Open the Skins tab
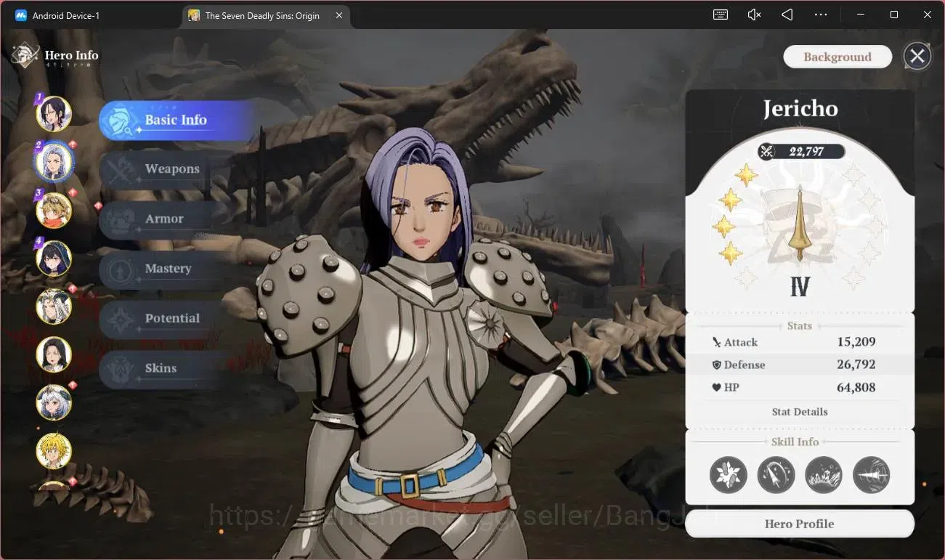Screen dimensions: 945x560 (x=163, y=368)
